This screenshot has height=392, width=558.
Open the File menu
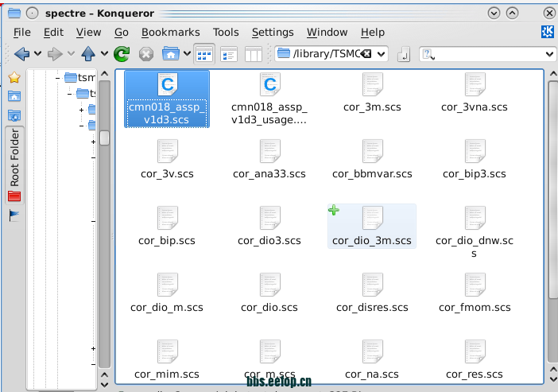(22, 33)
